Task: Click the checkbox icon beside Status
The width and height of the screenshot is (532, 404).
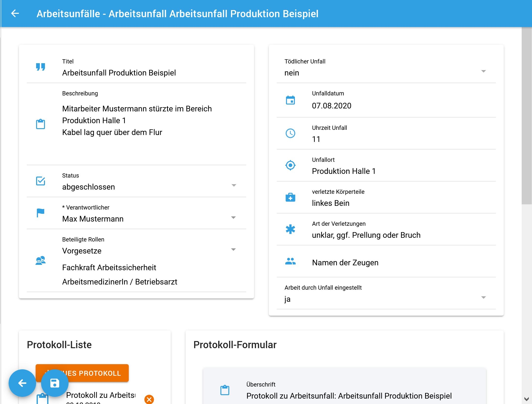Action: click(41, 181)
